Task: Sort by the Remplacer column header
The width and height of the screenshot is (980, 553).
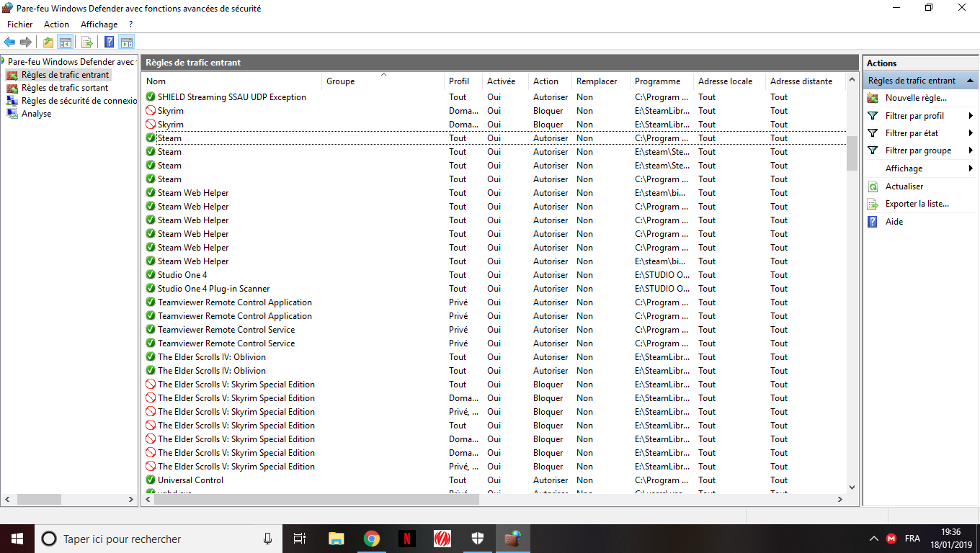Action: 601,81
